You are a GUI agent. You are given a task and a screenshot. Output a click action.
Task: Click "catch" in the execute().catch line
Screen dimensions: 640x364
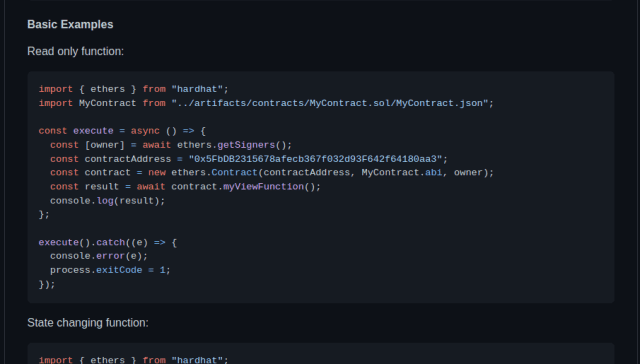110,242
